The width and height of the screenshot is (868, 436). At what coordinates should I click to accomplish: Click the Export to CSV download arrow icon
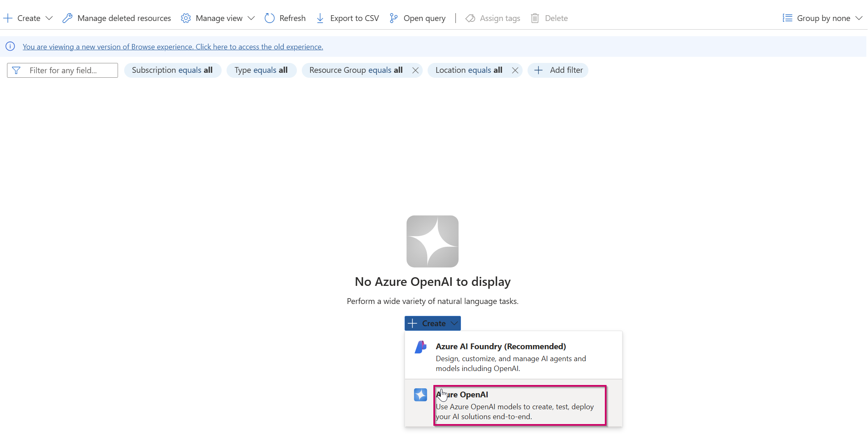[x=320, y=18]
